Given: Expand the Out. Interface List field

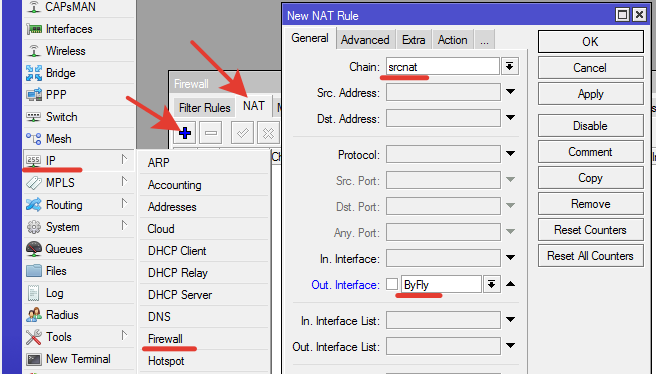Looking at the screenshot, I should [x=510, y=345].
